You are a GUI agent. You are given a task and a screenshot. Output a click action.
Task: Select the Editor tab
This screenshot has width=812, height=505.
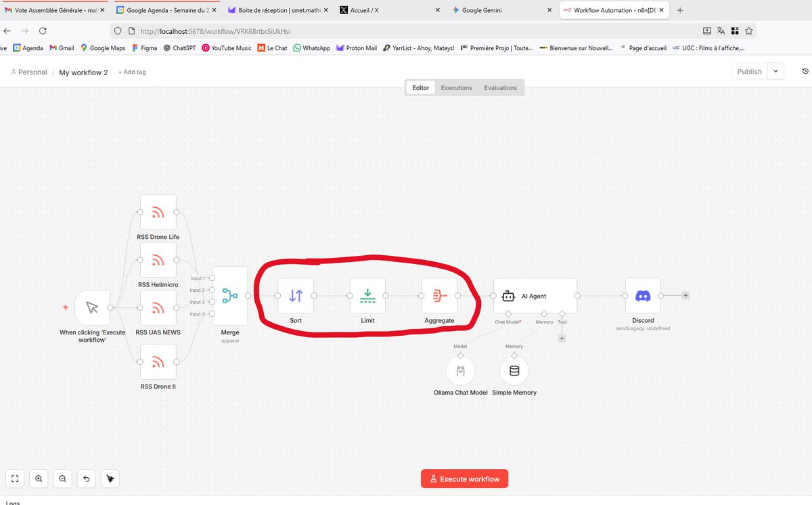point(421,88)
